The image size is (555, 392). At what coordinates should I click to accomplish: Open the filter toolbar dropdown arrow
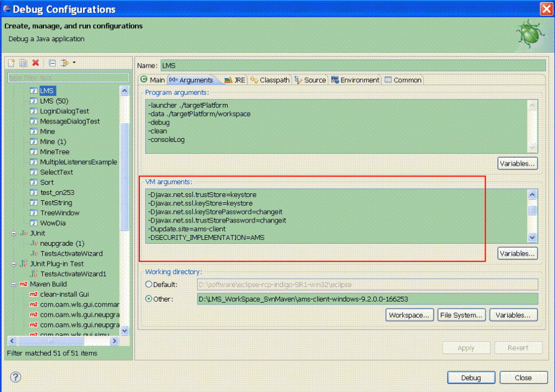pyautogui.click(x=74, y=62)
